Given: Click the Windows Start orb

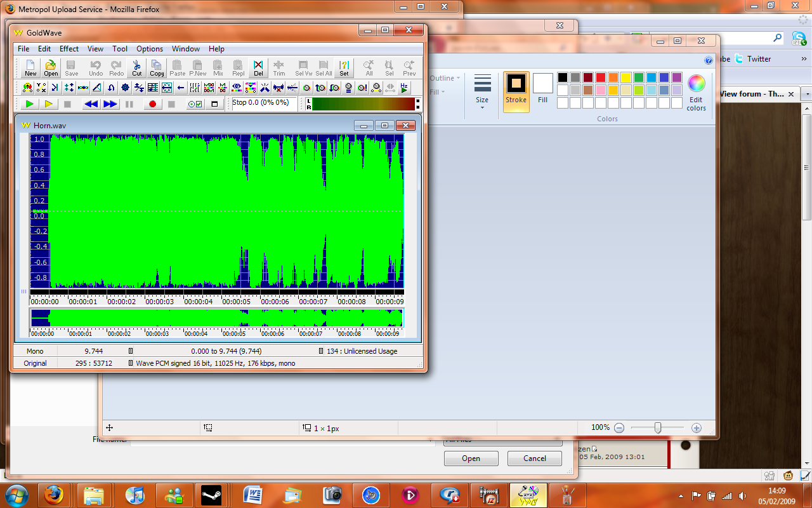Looking at the screenshot, I should pos(16,495).
